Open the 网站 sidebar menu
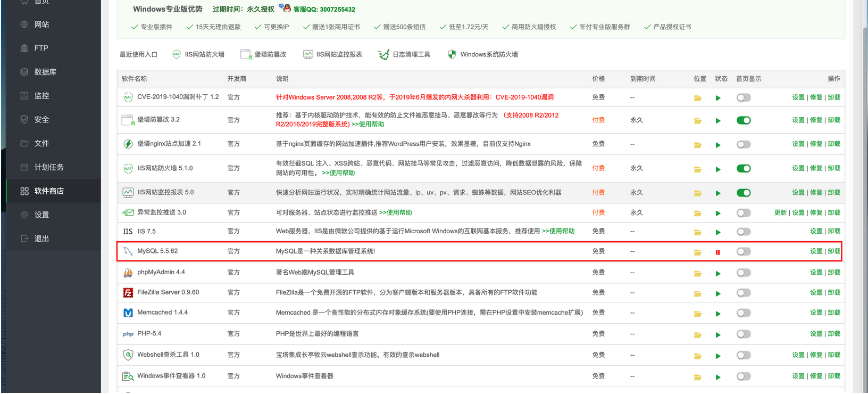The image size is (868, 394). point(41,24)
